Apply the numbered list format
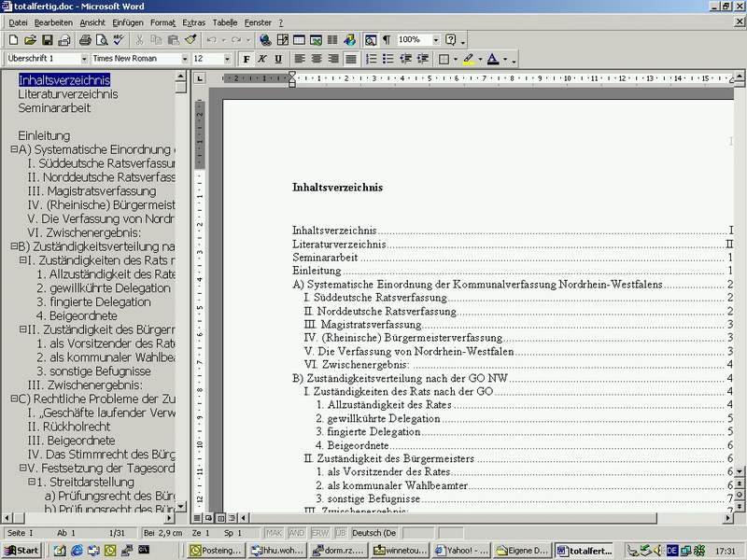The height and width of the screenshot is (560, 747). 372,59
